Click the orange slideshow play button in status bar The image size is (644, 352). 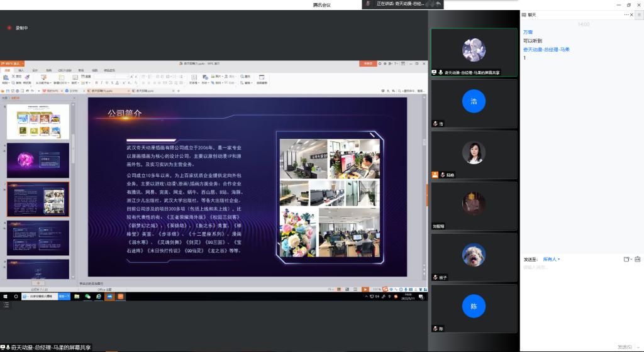pos(365,290)
